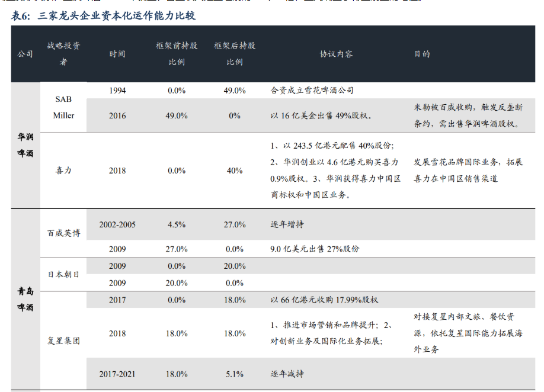
Task: Select the 框架前持股比例 header cell
Action: 177,54
